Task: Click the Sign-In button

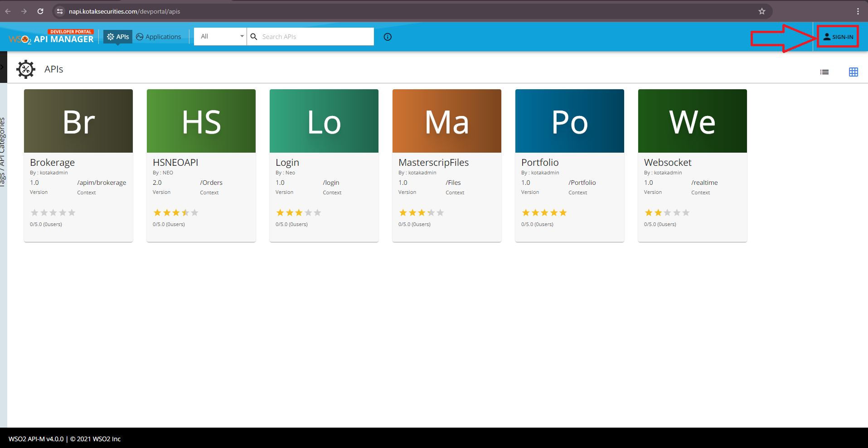Action: click(838, 37)
